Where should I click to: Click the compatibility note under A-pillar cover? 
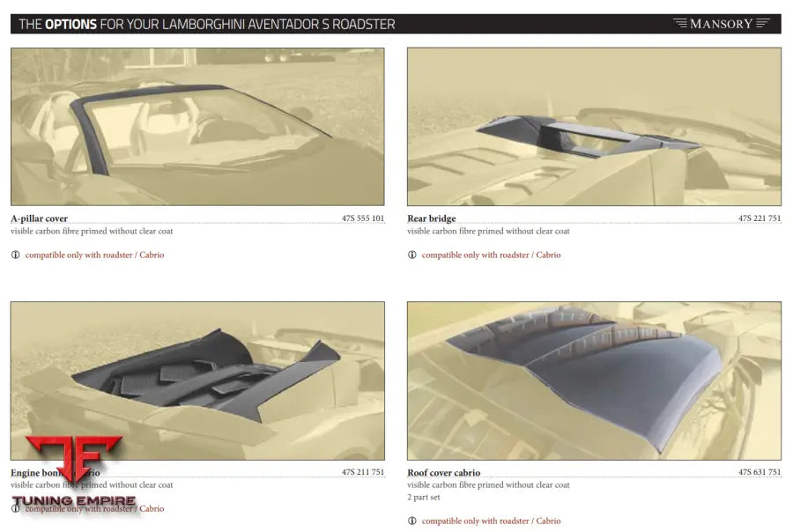coord(94,255)
